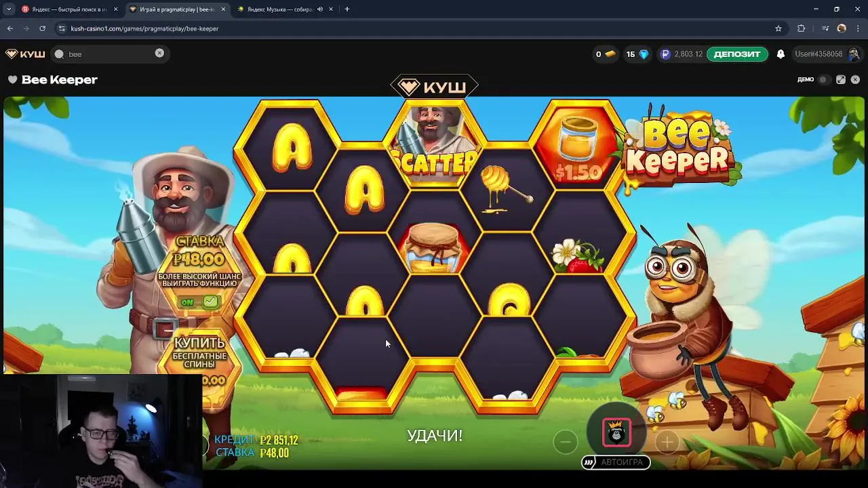Image resolution: width=868 pixels, height=488 pixels.
Task: Click the gorilla spin button
Action: point(616,432)
